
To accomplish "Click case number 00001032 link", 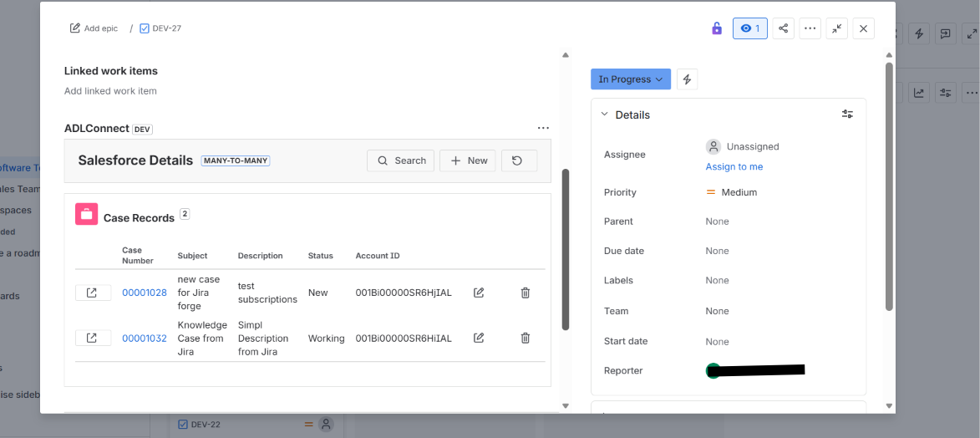I will click(x=145, y=339).
